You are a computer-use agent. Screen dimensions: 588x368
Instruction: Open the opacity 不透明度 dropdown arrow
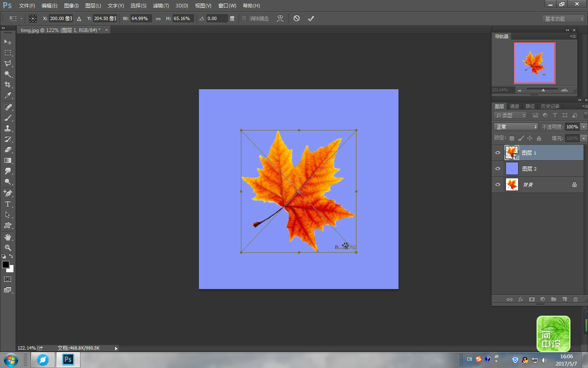point(584,127)
